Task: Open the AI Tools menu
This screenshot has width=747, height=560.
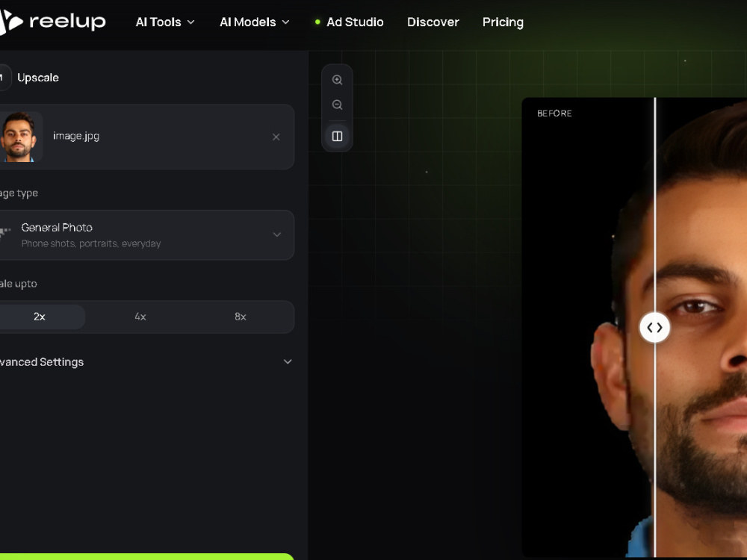Action: pos(165,22)
